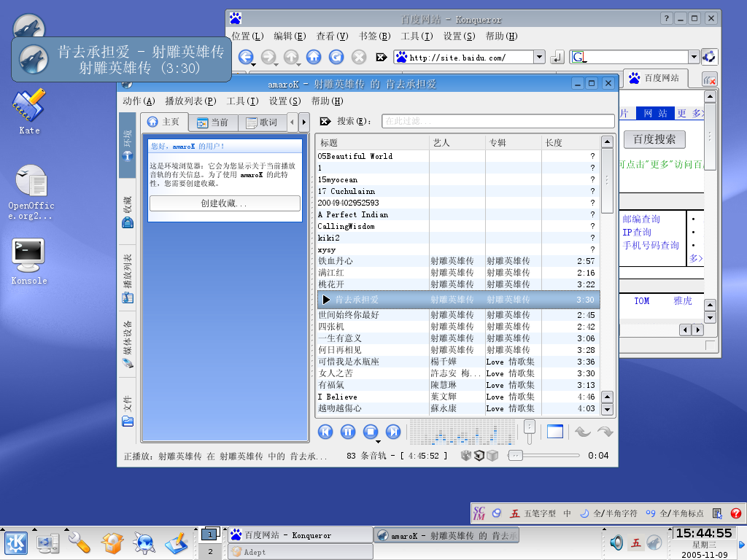Go up one level in Konqueror

pyautogui.click(x=291, y=57)
